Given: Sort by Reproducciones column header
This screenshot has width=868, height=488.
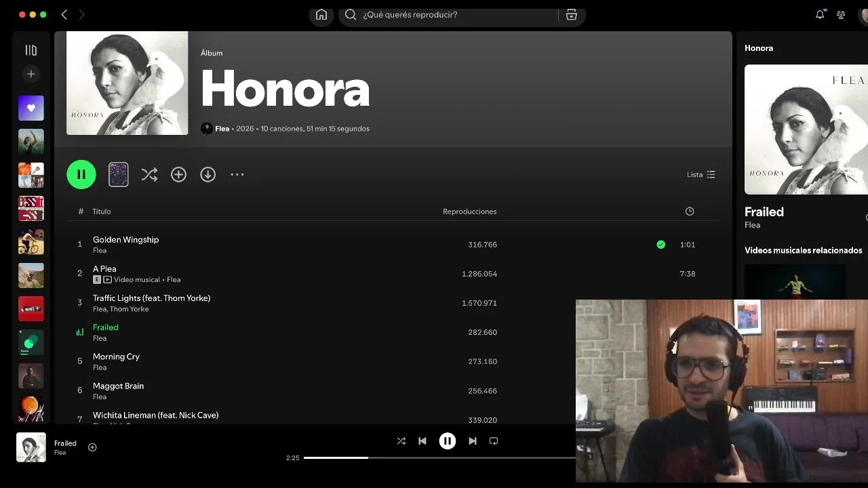Looking at the screenshot, I should click(x=470, y=211).
